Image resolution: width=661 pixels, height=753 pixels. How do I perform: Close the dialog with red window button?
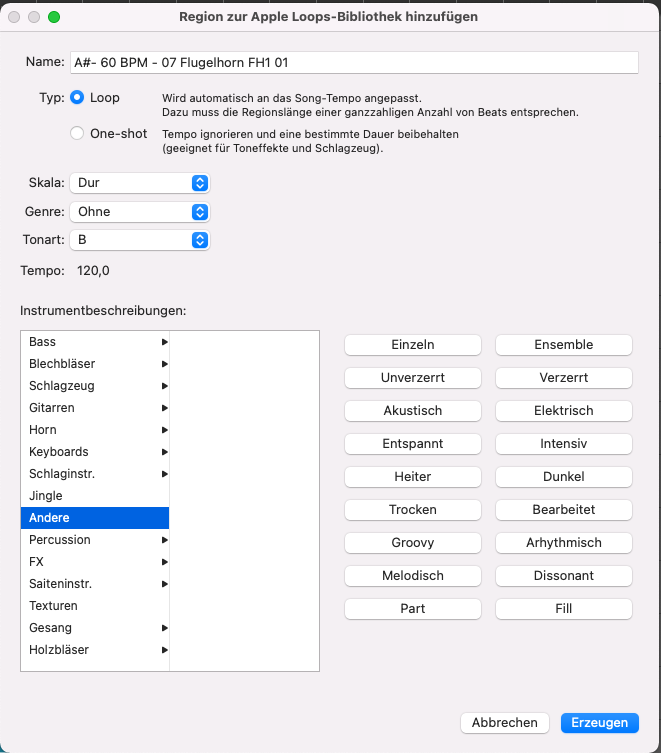pyautogui.click(x=14, y=17)
